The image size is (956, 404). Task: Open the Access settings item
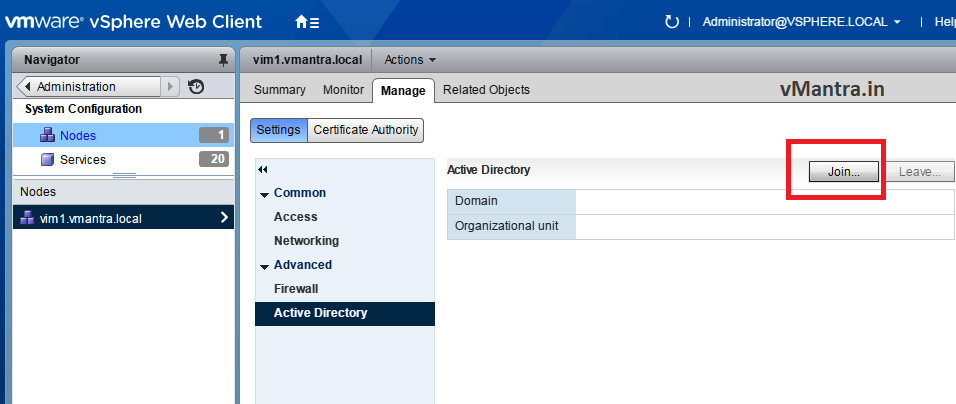296,217
